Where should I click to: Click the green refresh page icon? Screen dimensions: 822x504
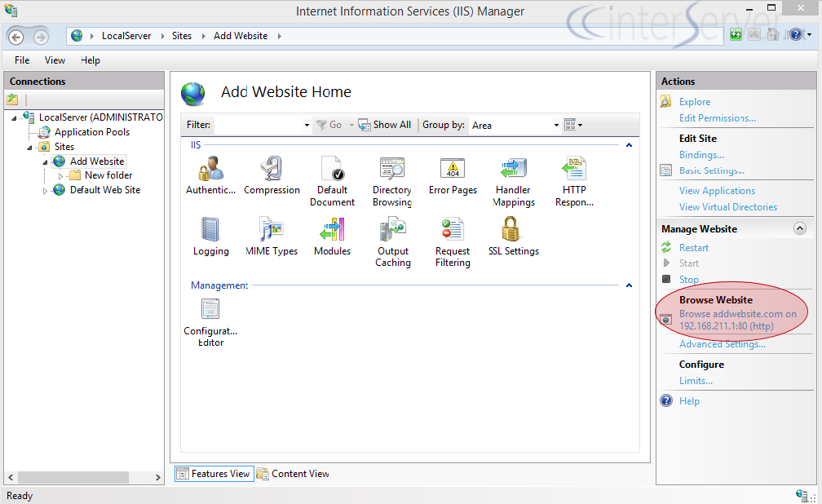[736, 35]
